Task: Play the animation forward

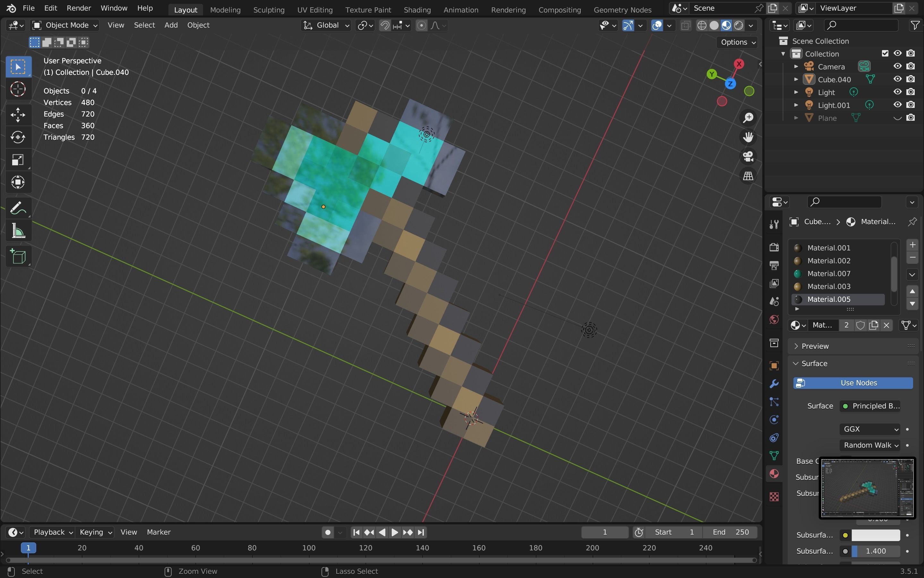Action: (x=395, y=532)
